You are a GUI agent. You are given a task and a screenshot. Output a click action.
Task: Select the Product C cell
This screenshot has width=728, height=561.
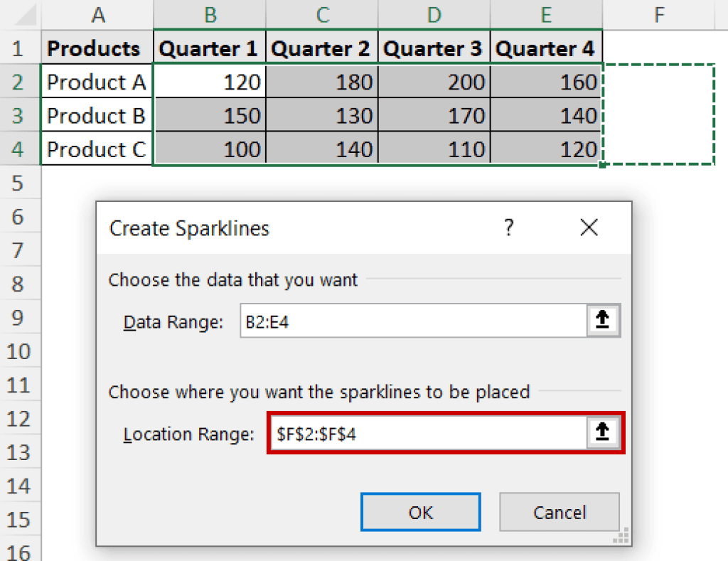tap(96, 149)
